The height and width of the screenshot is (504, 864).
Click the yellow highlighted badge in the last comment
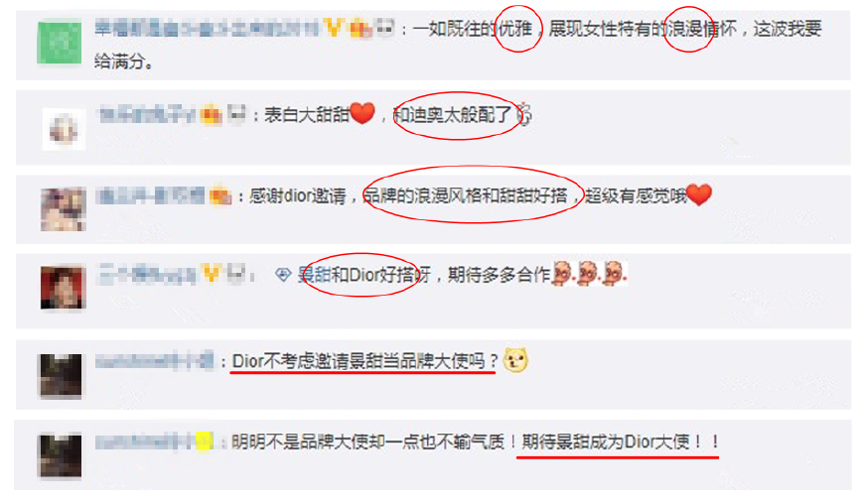pyautogui.click(x=205, y=441)
